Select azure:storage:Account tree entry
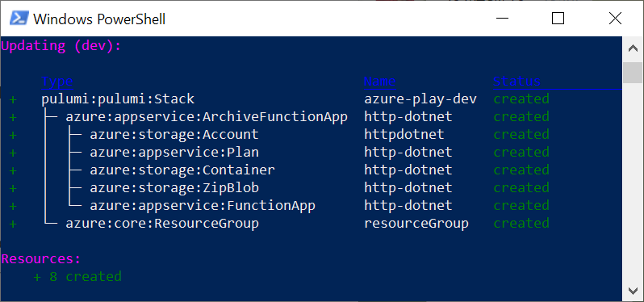644x302 pixels. [x=174, y=135]
